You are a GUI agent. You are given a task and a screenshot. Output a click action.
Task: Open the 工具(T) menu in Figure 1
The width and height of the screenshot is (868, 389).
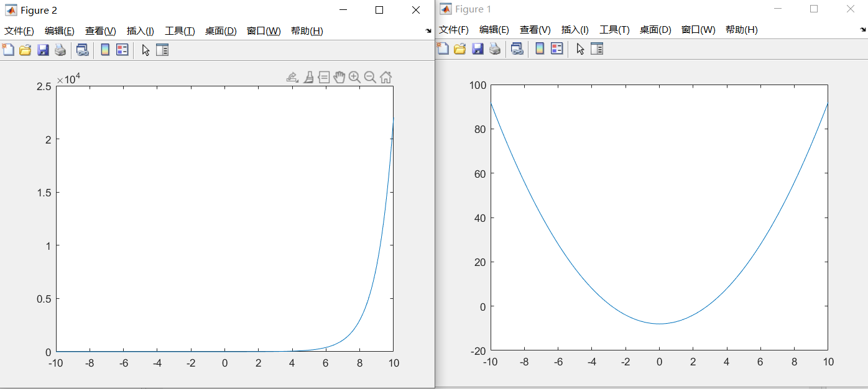click(613, 29)
